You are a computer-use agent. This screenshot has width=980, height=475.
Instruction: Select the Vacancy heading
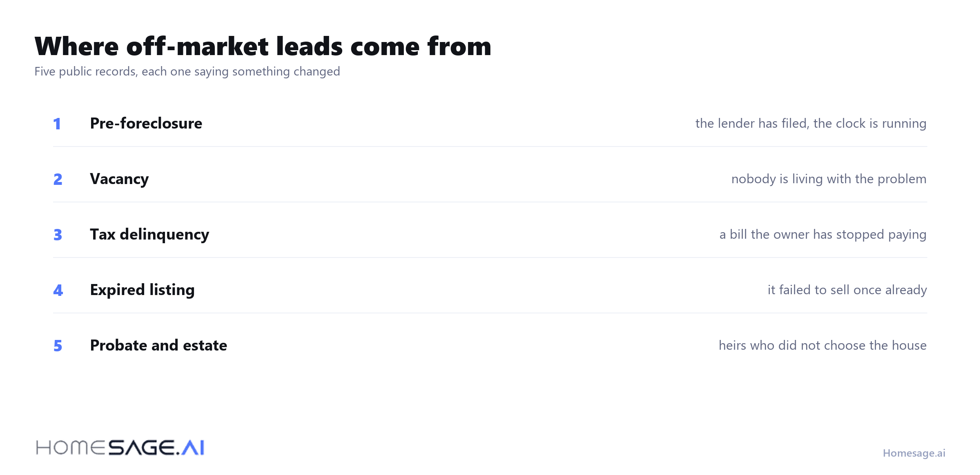pyautogui.click(x=119, y=179)
